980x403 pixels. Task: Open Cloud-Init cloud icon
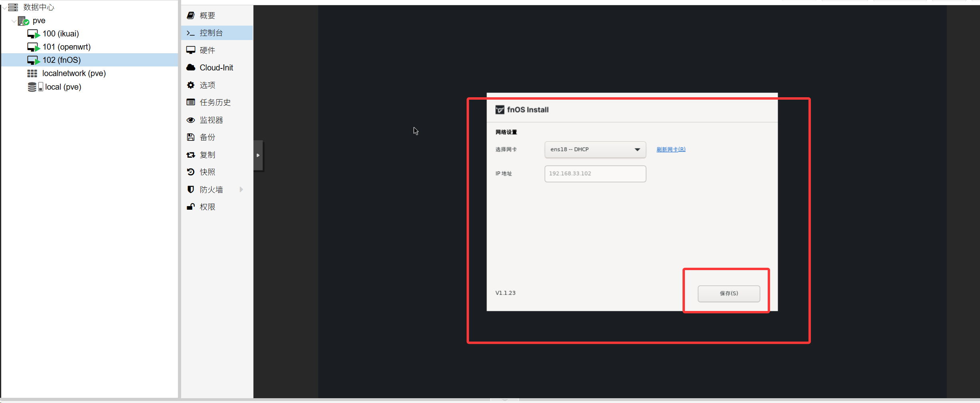click(191, 68)
